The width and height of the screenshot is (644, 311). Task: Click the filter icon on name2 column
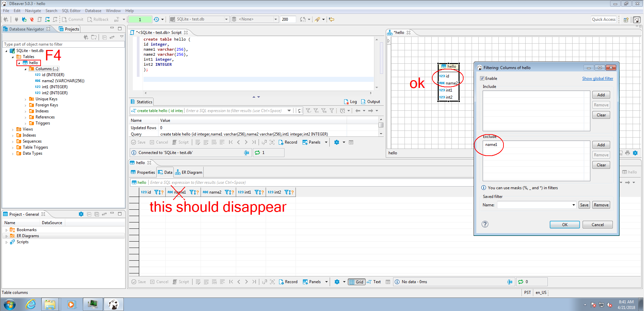coord(227,192)
